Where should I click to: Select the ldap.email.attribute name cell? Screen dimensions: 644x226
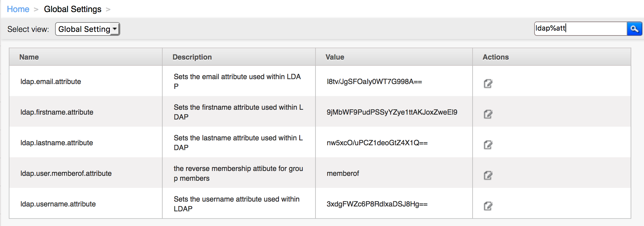pos(86,81)
